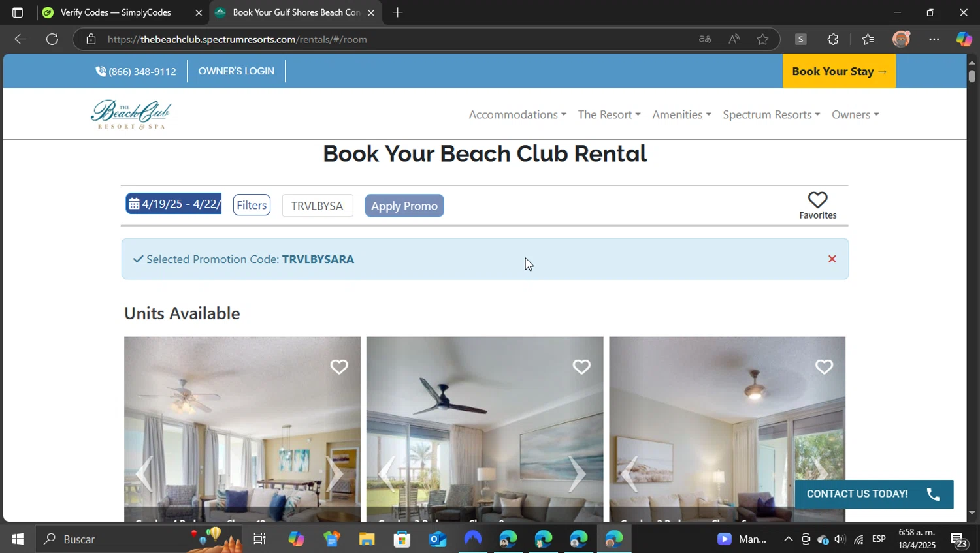Open Outlook from taskbar

click(x=437, y=539)
